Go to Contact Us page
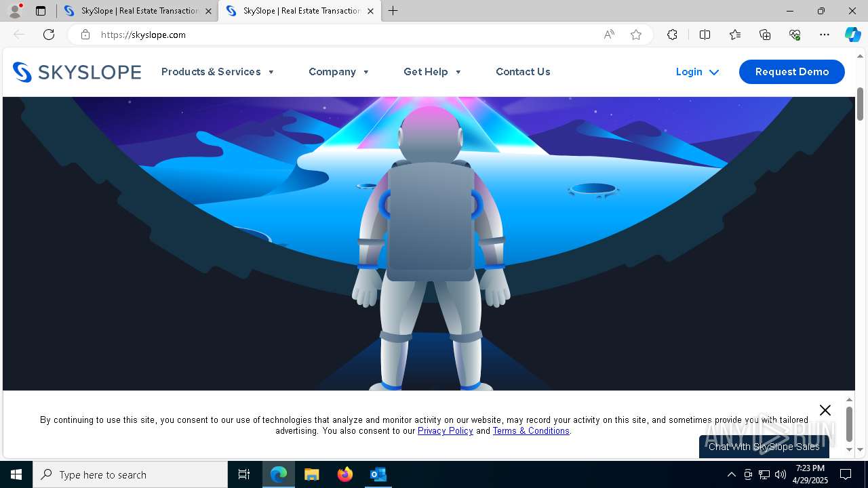The width and height of the screenshot is (868, 488). [523, 72]
